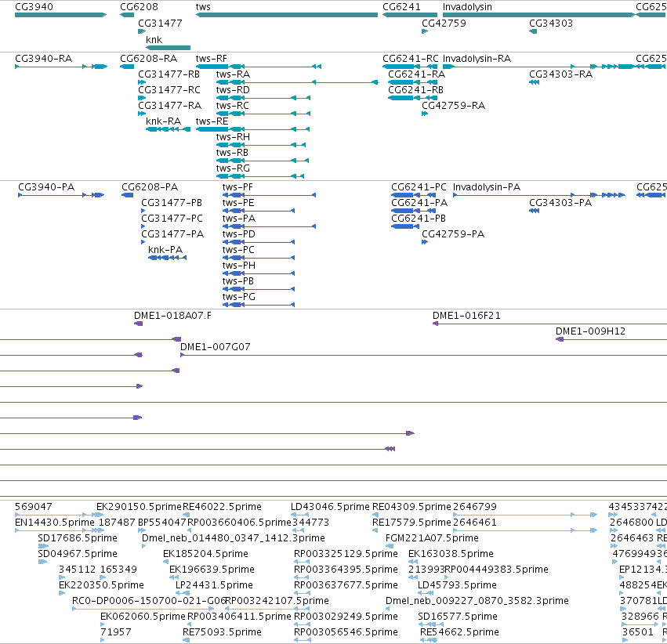
Task: Select CG6241 gene label
Action: 401,7
